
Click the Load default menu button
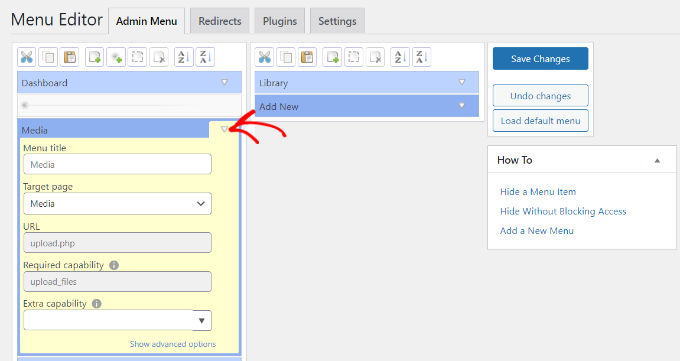tap(540, 121)
